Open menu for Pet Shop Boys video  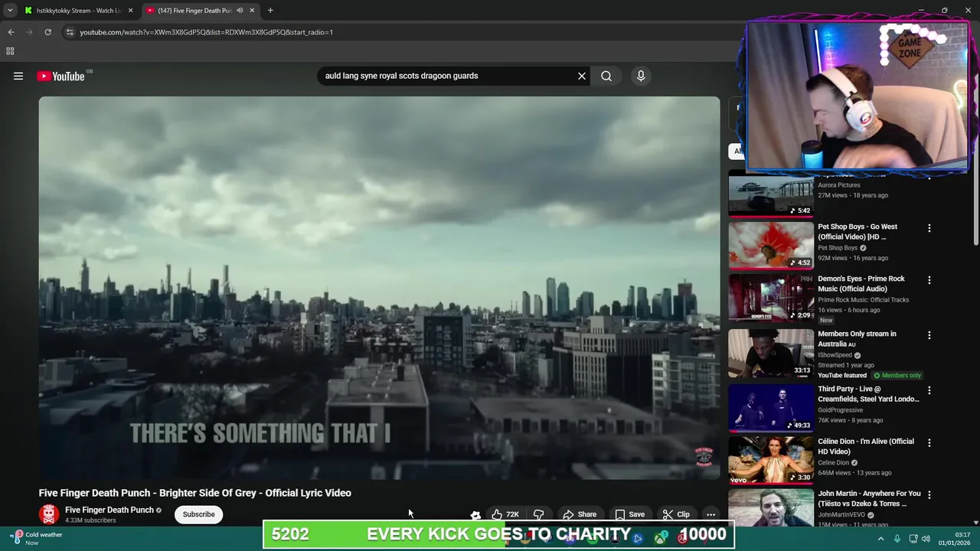pos(929,228)
